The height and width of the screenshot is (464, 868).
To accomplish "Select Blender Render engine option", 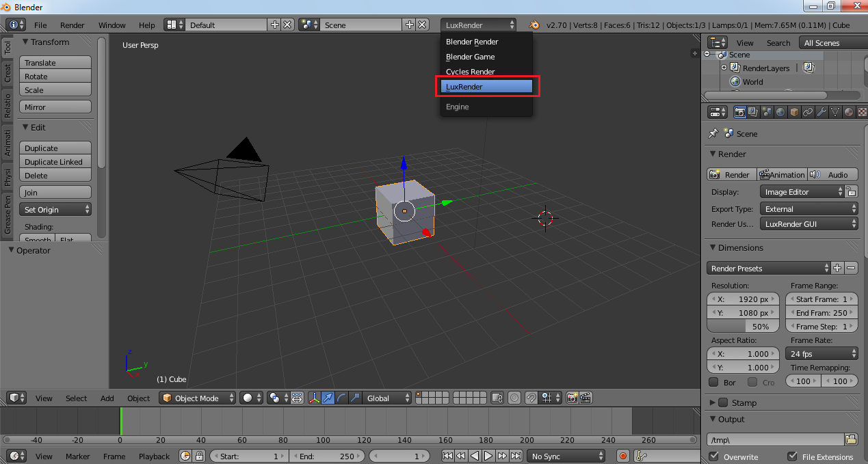I will tap(486, 42).
